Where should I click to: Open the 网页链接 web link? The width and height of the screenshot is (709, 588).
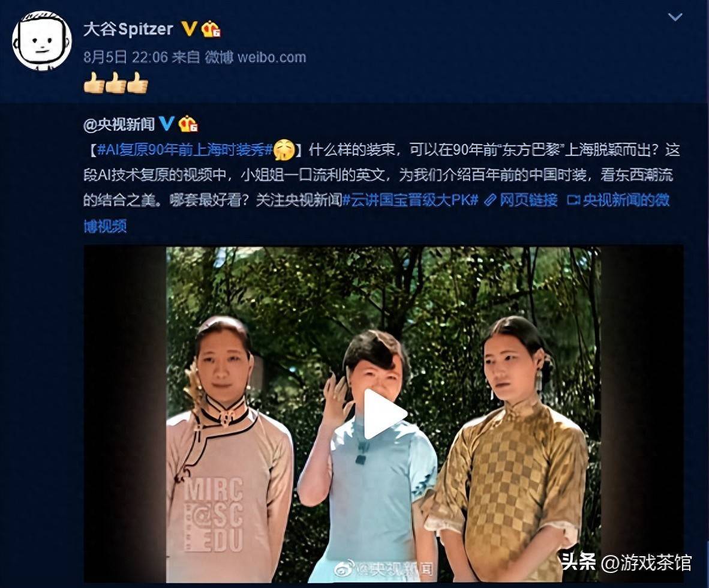528,200
